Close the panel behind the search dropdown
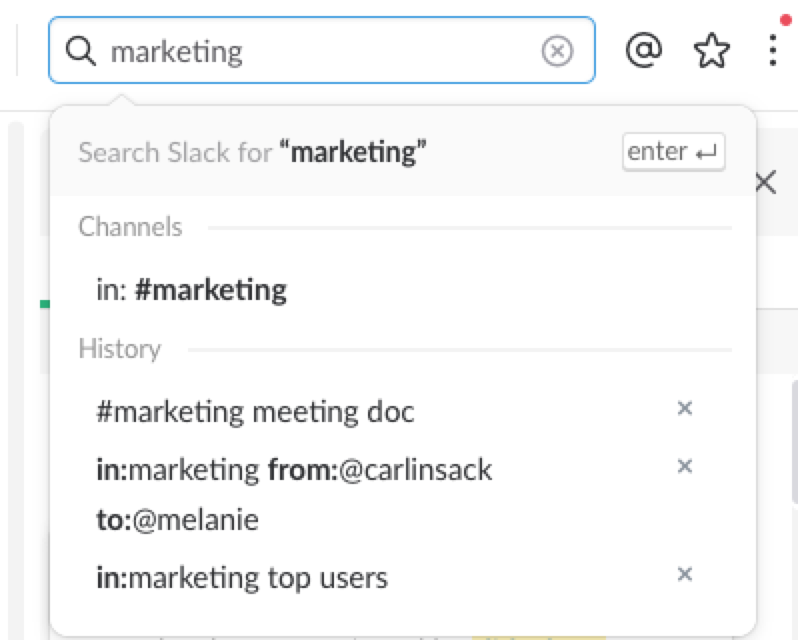Image resolution: width=798 pixels, height=640 pixels. tap(766, 182)
